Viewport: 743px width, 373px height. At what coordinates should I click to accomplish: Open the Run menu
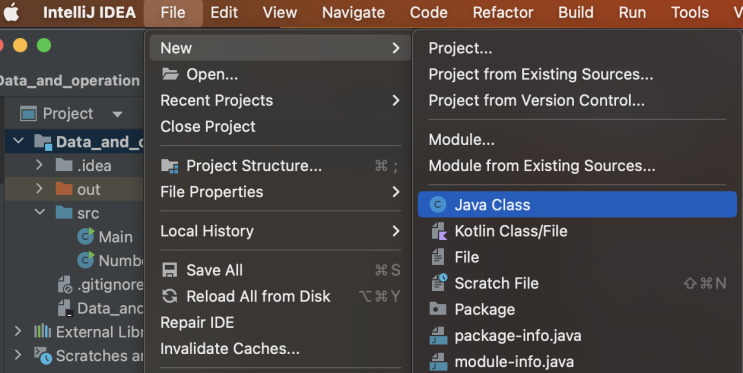(x=632, y=12)
